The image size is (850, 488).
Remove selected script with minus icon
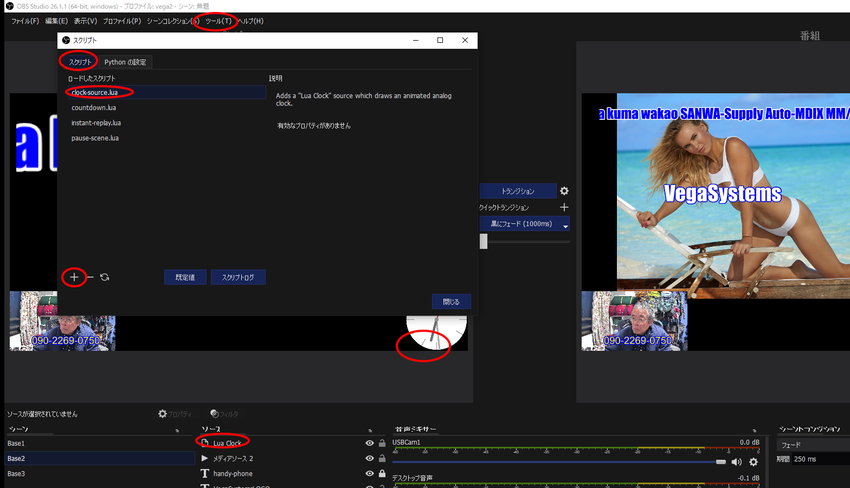coord(90,277)
